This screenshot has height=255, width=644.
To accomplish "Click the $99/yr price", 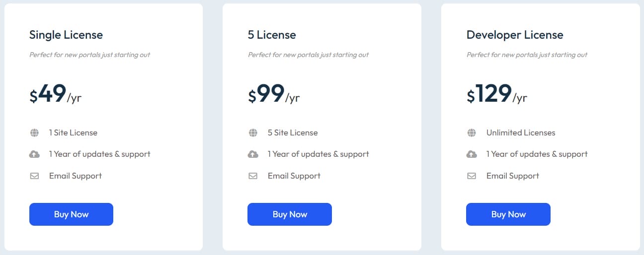I will coord(274,94).
